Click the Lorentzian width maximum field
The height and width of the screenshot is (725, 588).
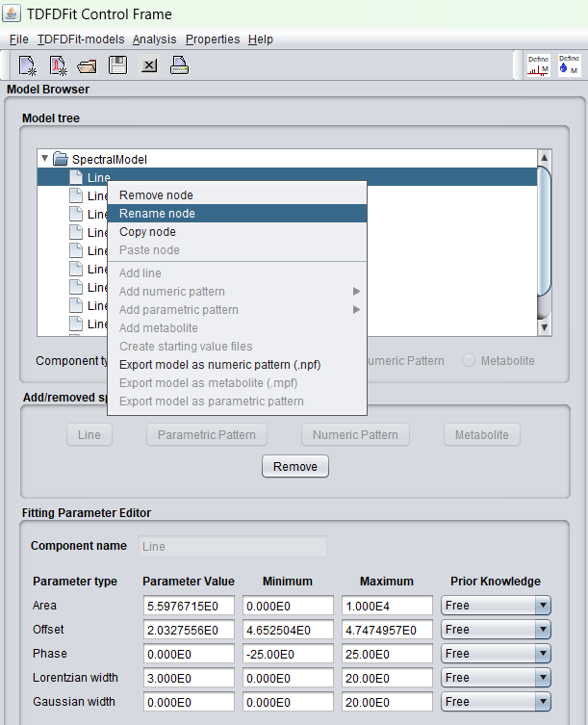(x=387, y=678)
